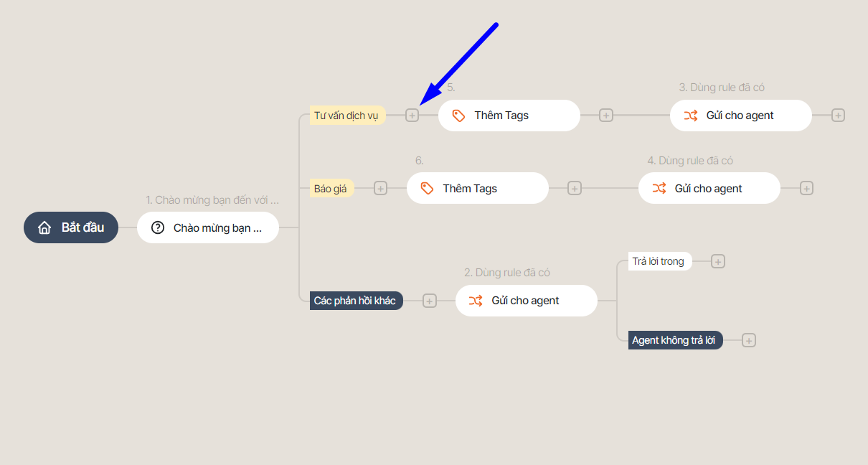Select the Agent không trả lời branch label
This screenshot has height=465, width=868.
[675, 340]
